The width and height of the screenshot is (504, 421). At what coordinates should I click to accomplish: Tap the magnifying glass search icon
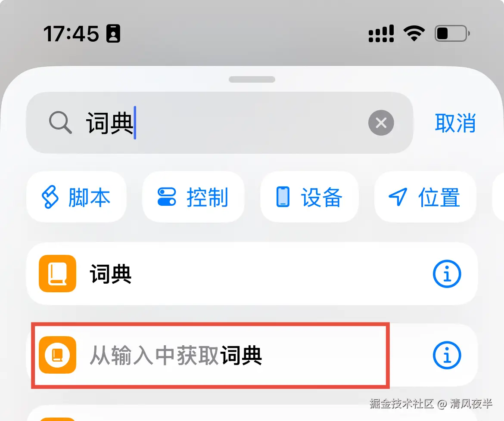pos(60,122)
